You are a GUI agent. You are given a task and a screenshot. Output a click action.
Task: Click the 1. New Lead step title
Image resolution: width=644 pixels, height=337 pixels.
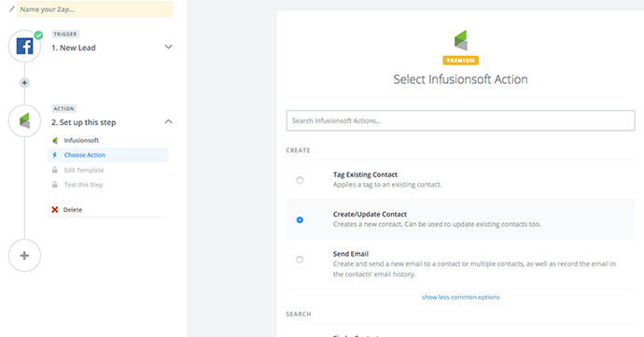click(74, 48)
